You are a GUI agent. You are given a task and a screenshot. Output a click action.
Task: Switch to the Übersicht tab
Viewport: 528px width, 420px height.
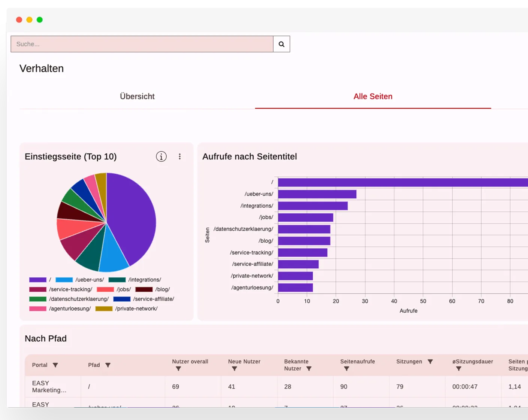tap(137, 97)
